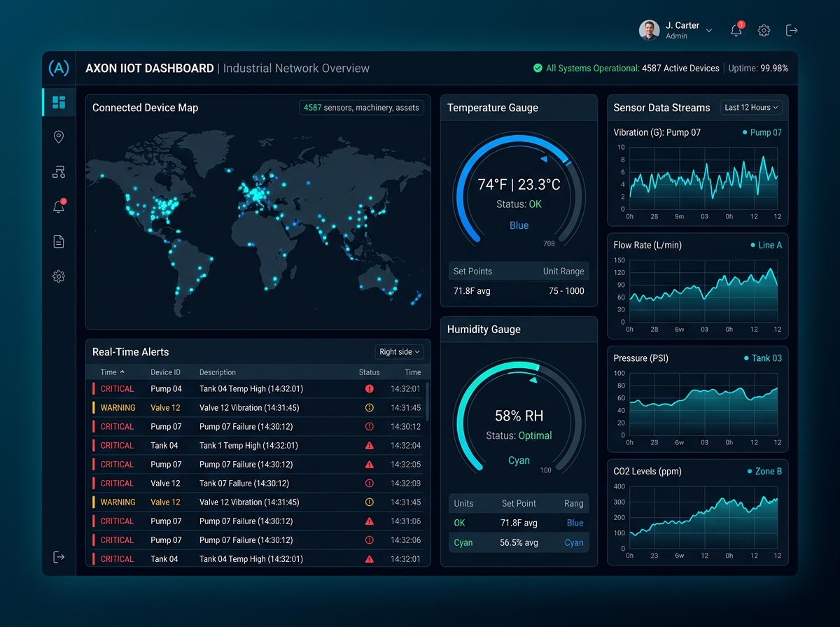Viewport: 840px width, 627px height.
Task: Toggle the Zone B CO2 legend
Action: tap(764, 472)
